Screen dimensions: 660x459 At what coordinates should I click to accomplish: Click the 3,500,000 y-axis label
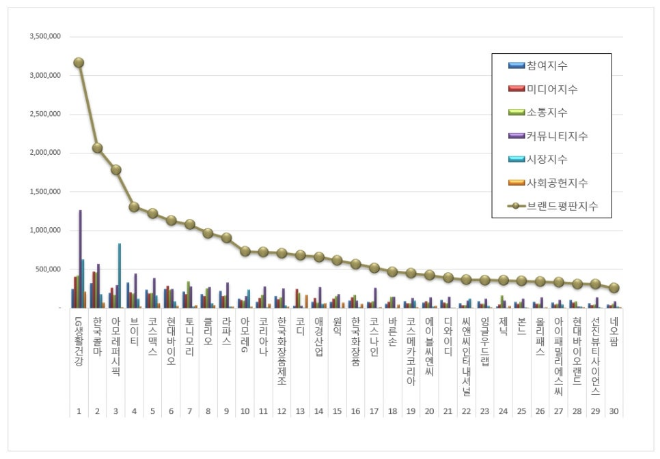[x=44, y=36]
